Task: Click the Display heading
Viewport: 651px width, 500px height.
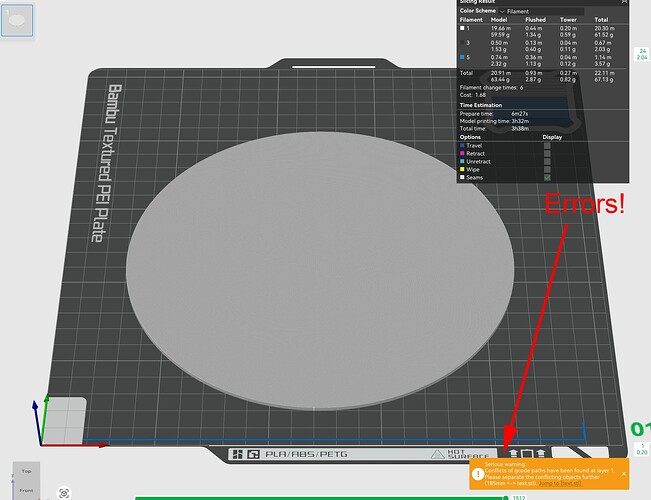Action: pyautogui.click(x=552, y=137)
